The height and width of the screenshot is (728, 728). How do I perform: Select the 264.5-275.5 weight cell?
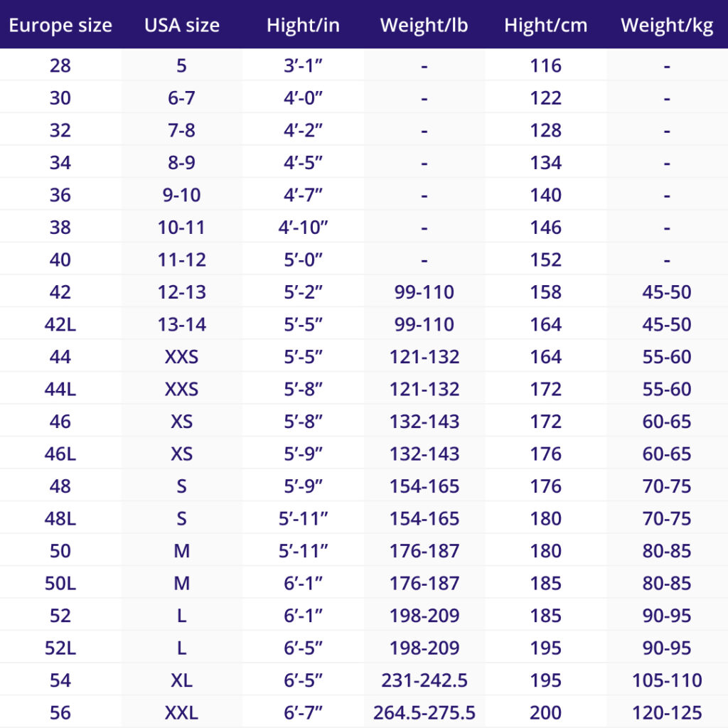pos(424,712)
